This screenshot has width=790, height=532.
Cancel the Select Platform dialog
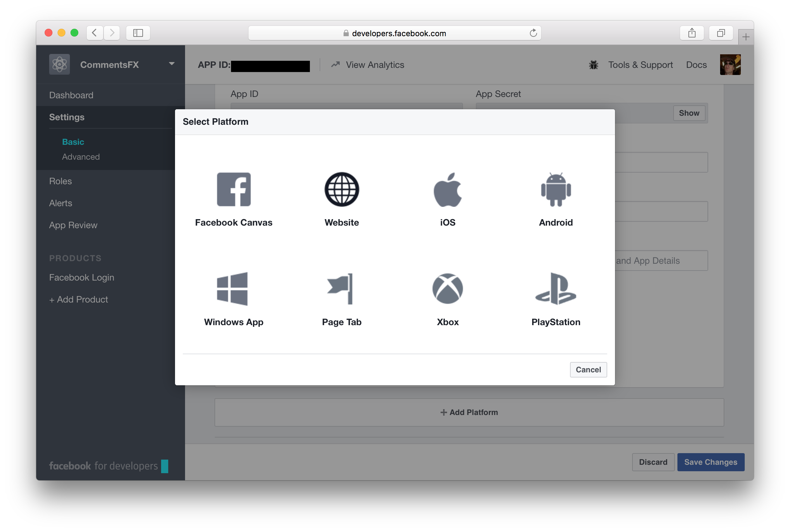click(588, 369)
